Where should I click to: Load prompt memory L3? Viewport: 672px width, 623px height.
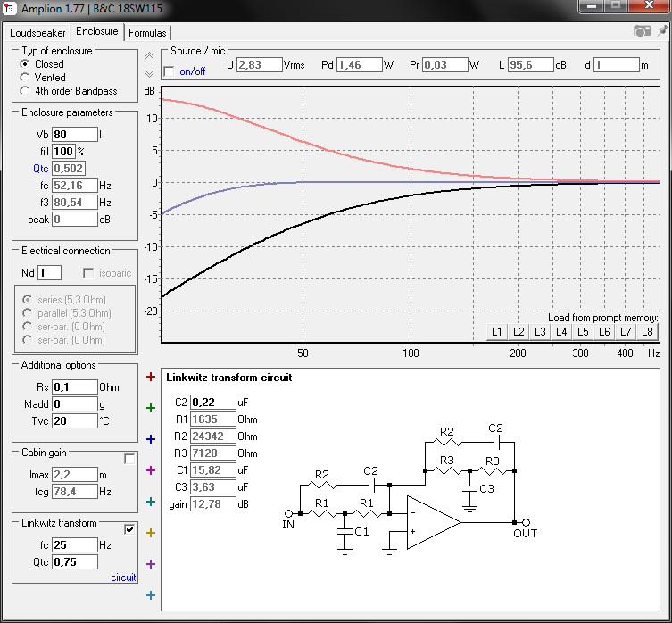tap(540, 331)
